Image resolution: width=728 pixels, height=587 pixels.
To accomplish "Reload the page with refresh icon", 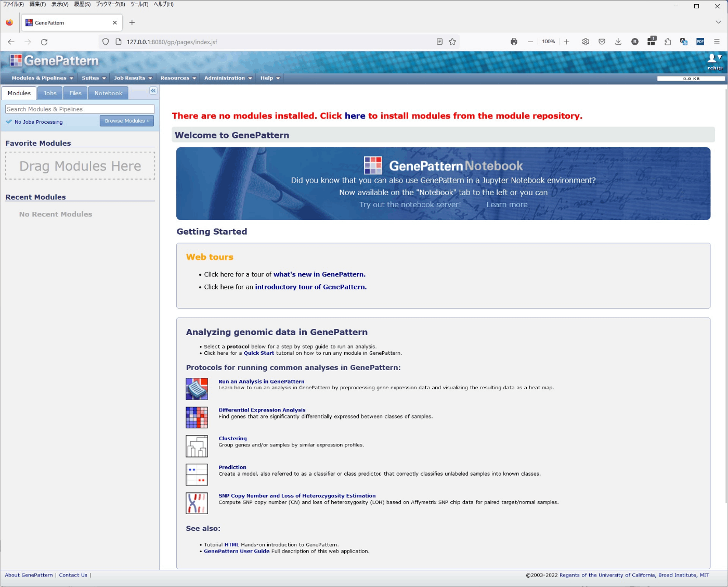I will (44, 42).
